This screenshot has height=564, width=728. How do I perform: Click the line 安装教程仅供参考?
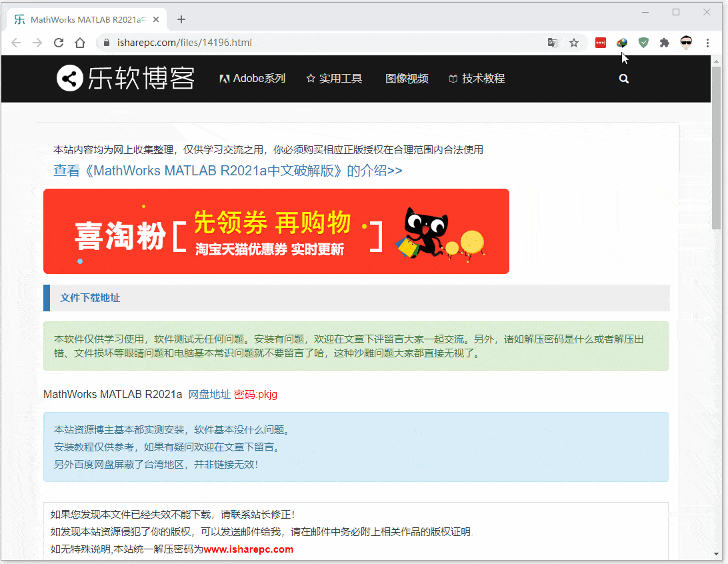coord(167,447)
